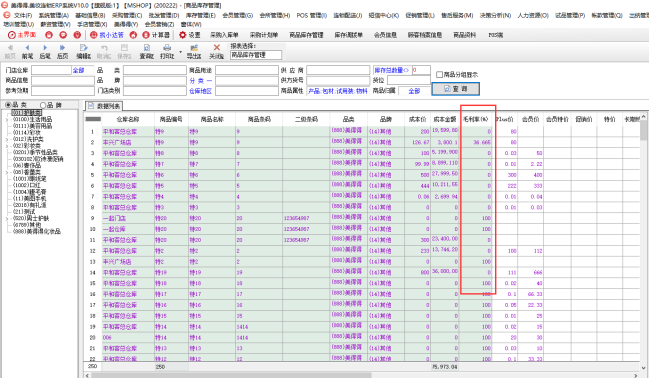Open the 库存管理(E) menu
Image resolution: width=650 pixels, height=378 pixels.
(x=200, y=15)
